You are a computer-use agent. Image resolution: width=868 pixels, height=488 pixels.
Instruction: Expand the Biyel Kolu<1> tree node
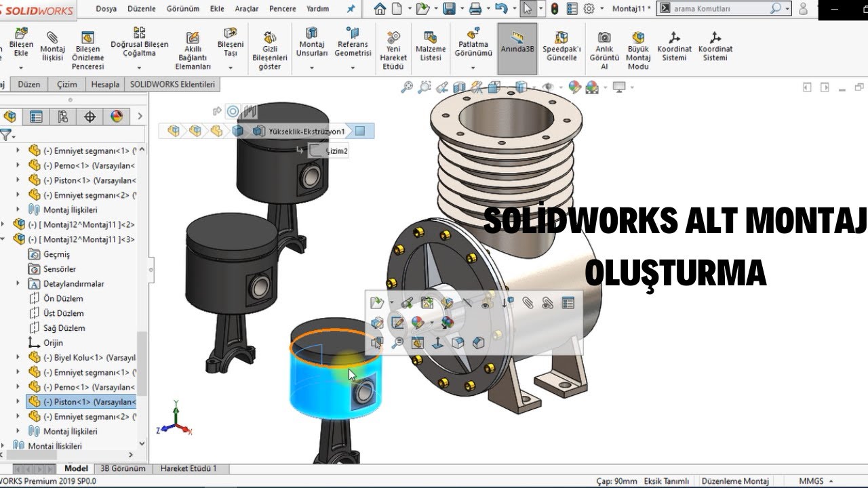pyautogui.click(x=18, y=357)
